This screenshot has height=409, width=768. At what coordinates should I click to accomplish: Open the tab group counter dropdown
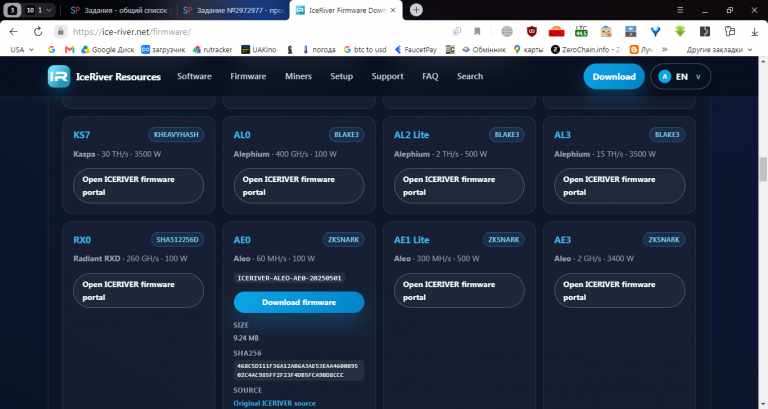point(39,10)
